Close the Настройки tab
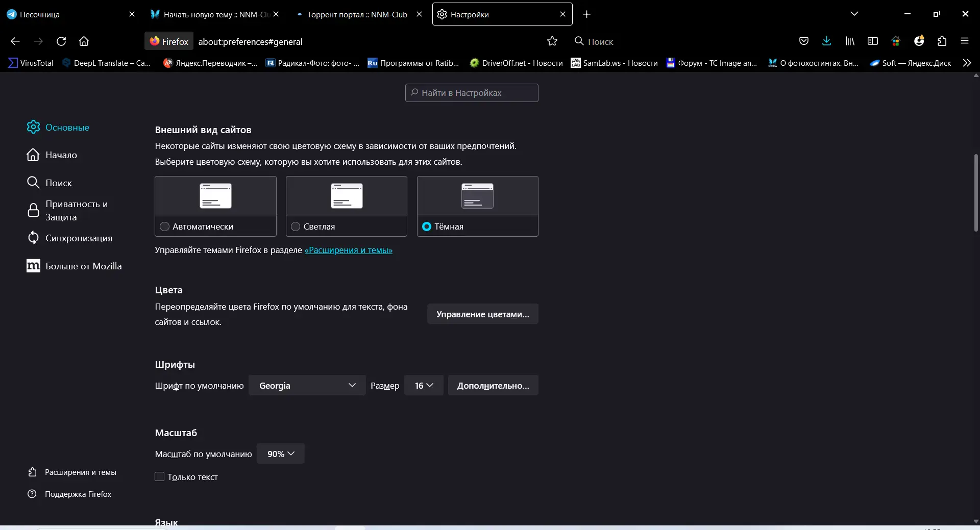 pyautogui.click(x=562, y=14)
